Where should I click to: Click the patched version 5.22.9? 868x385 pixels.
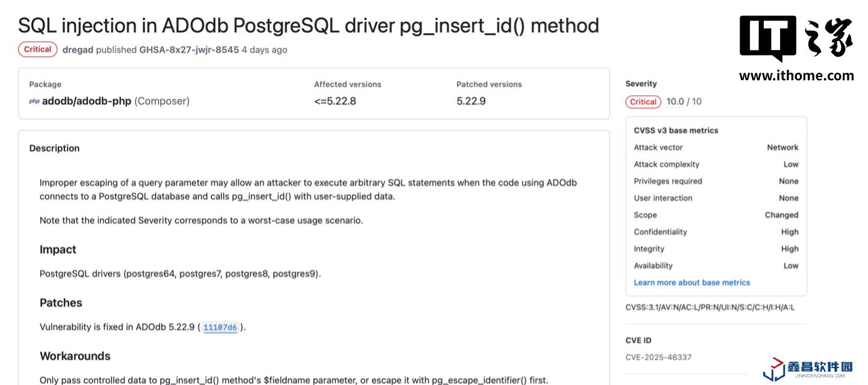471,101
